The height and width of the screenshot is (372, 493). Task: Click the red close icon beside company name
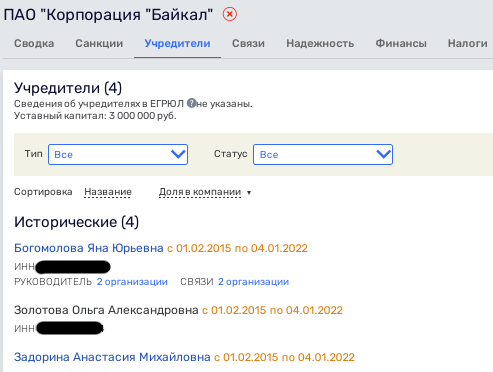click(230, 14)
